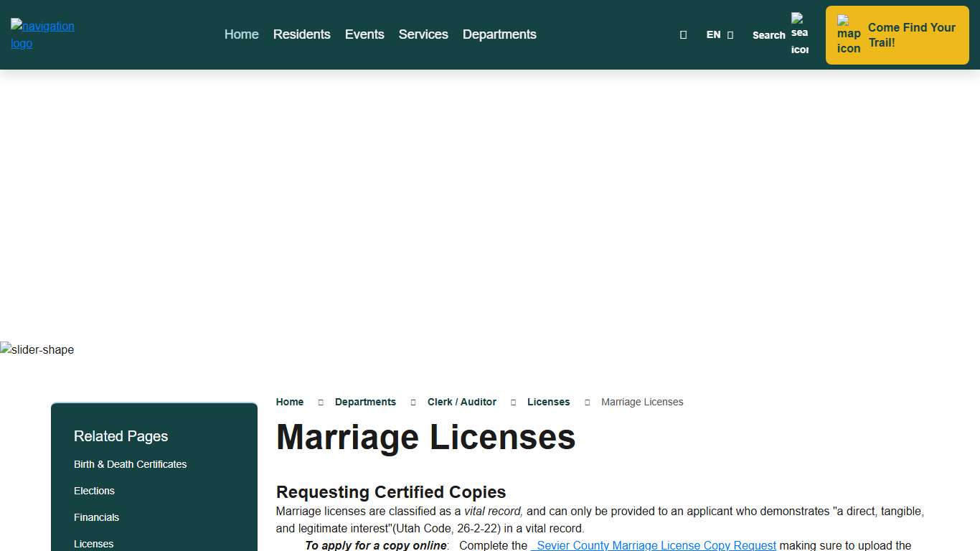Click the navigation logo in header
The height and width of the screenshot is (551, 980).
click(x=42, y=34)
